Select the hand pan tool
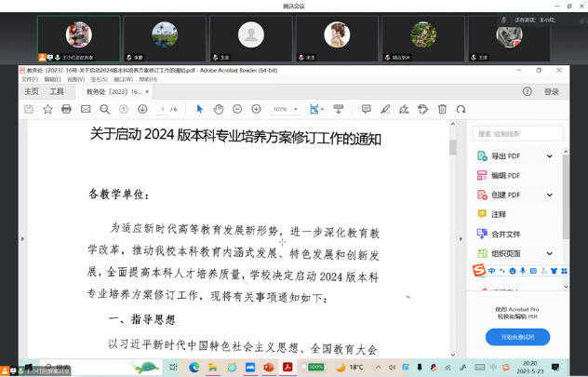The height and width of the screenshot is (377, 588). (219, 109)
